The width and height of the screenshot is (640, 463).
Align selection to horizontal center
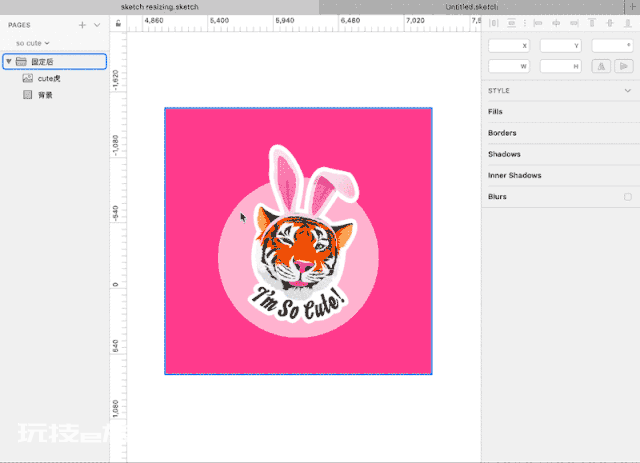(x=556, y=23)
